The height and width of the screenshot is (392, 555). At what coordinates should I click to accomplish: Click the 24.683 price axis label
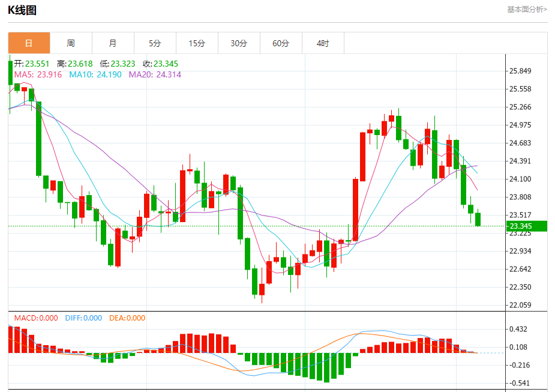(520, 143)
